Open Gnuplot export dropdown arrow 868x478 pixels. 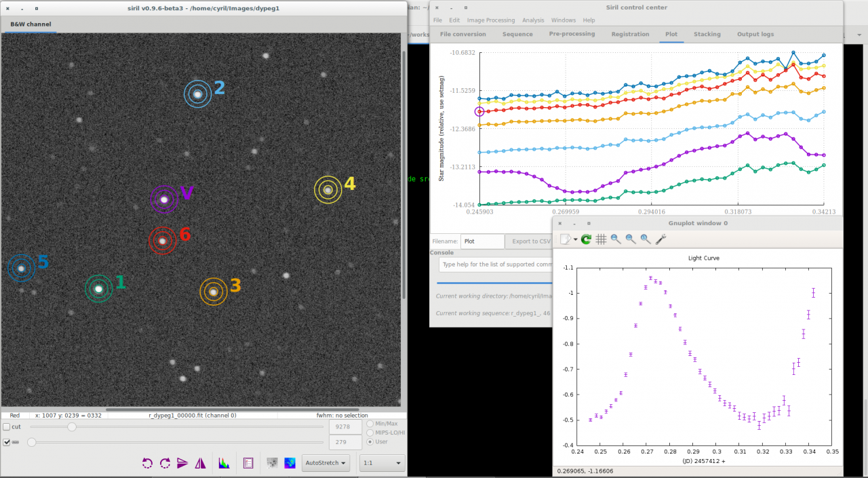coord(576,239)
